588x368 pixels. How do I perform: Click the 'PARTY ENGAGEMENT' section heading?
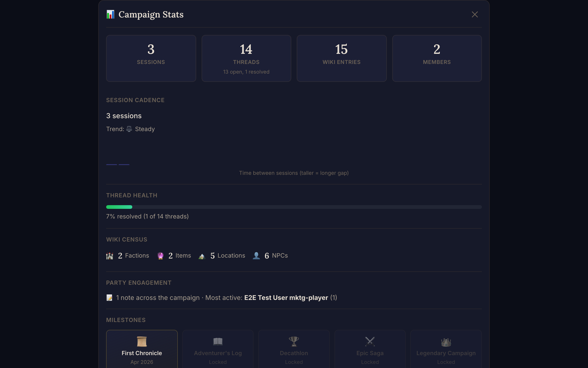[x=139, y=283]
